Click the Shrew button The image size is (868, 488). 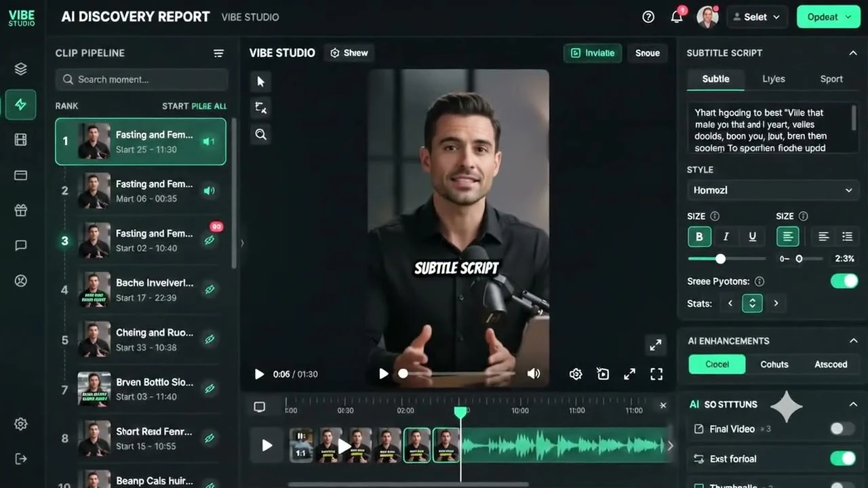pos(349,53)
